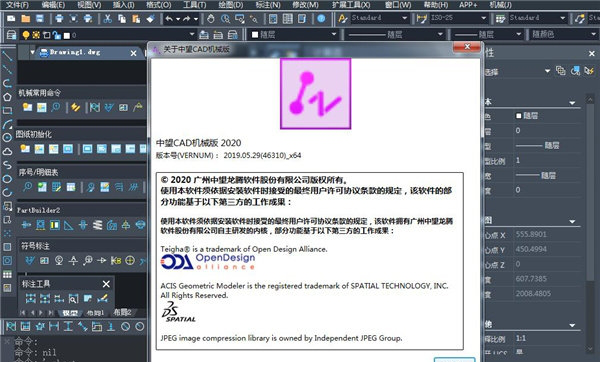Click the spring icon in PartBuilder2 toolbar
The width and height of the screenshot is (600, 376).
click(x=97, y=225)
